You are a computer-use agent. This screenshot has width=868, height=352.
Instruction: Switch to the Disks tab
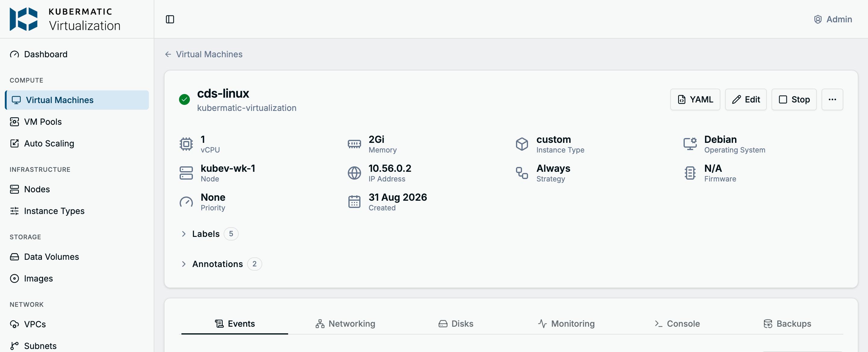(456, 324)
